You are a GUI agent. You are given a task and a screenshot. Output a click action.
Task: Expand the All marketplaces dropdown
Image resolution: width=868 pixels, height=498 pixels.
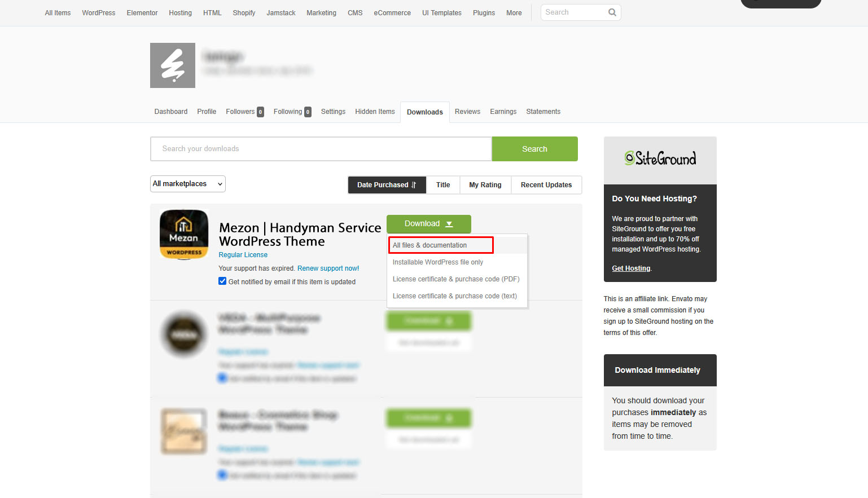(188, 184)
